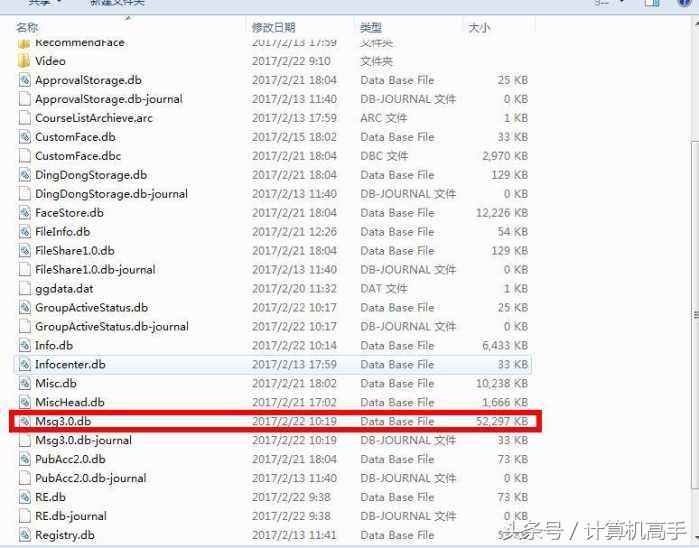
Task: Select file name GroupActiveStatus.db
Action: pos(91,308)
